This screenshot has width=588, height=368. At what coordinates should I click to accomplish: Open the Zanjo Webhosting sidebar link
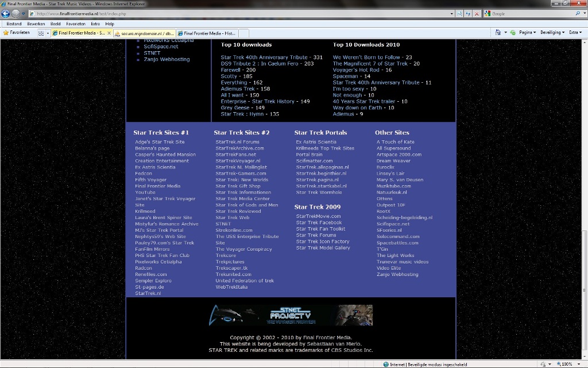(x=167, y=59)
